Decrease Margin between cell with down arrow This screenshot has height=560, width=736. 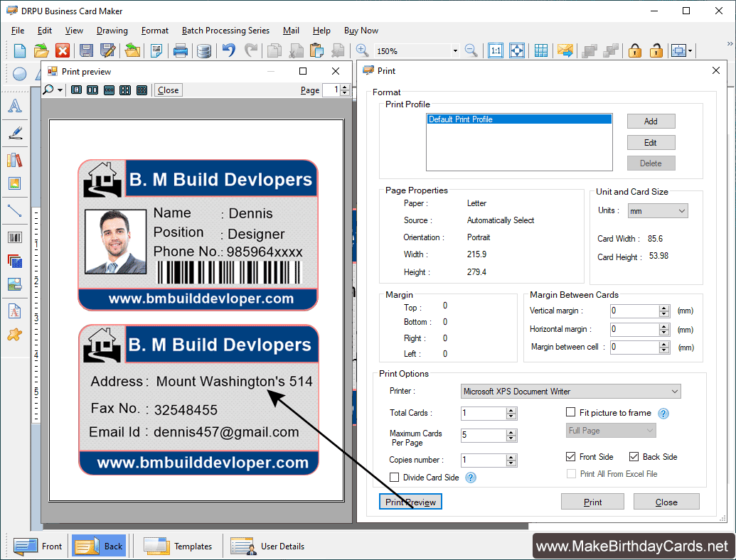click(663, 350)
